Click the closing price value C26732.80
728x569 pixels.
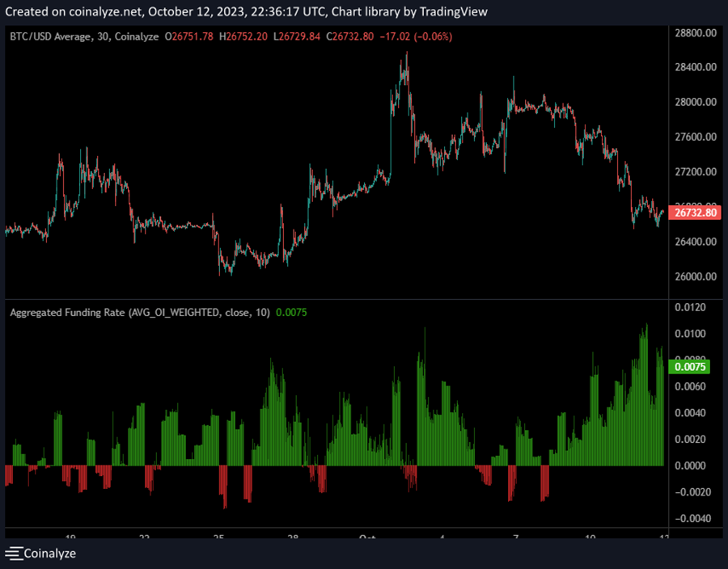click(x=351, y=36)
